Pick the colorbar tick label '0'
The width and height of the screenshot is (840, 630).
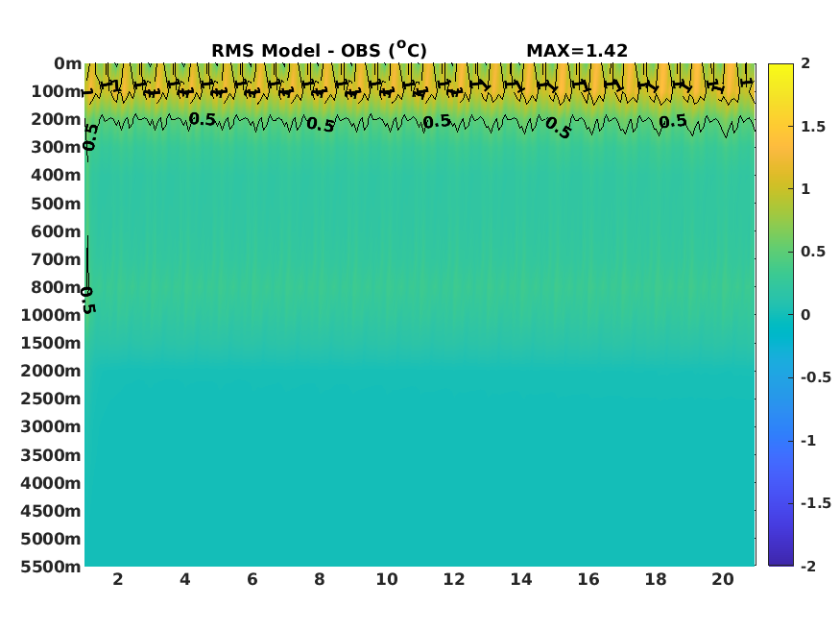click(x=805, y=315)
